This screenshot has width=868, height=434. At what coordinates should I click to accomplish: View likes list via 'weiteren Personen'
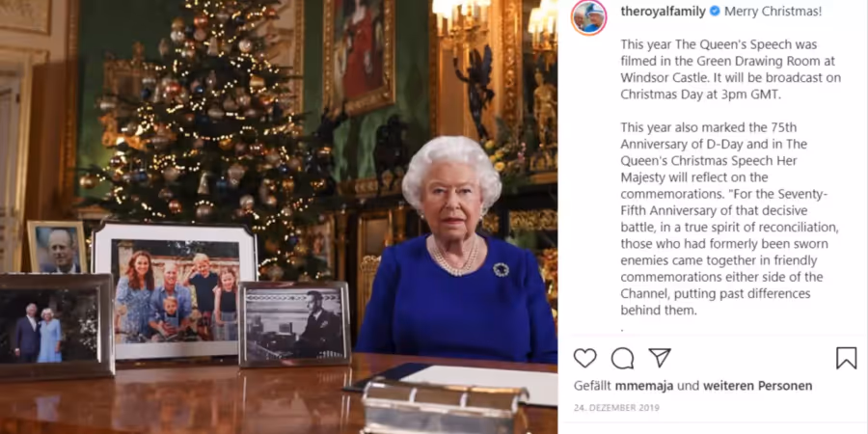coord(758,386)
